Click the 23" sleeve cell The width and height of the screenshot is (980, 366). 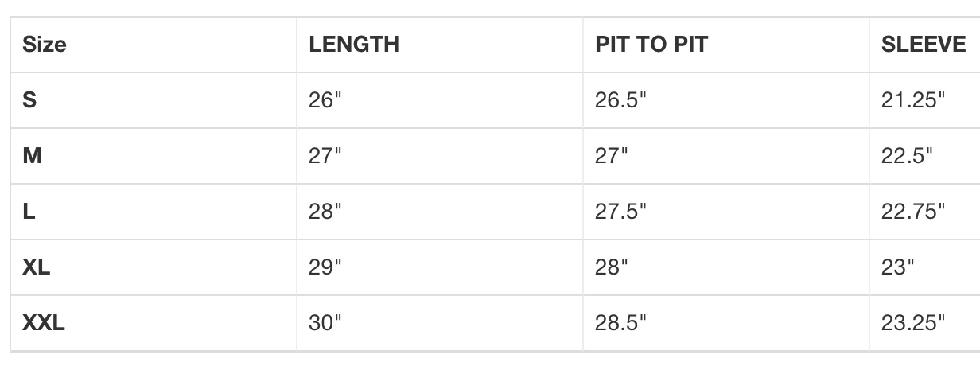(898, 268)
